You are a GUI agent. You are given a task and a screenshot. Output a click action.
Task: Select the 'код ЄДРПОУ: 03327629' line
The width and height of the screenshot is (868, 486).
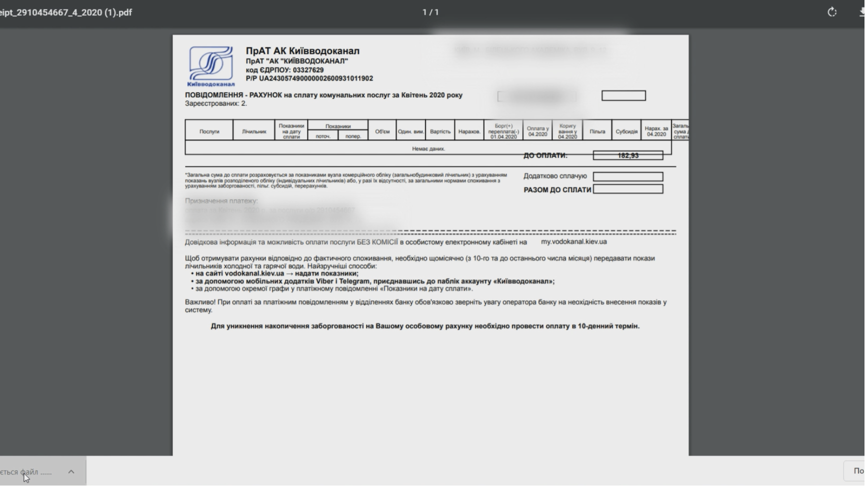pyautogui.click(x=284, y=70)
